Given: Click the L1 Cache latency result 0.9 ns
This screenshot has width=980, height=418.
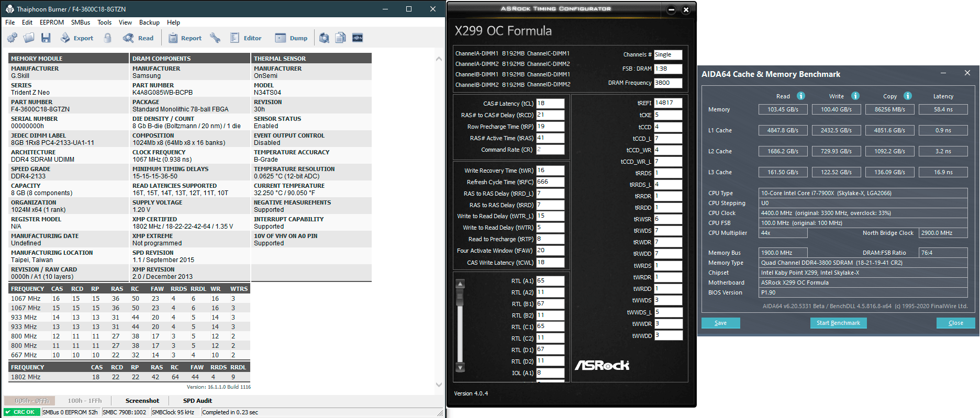Looking at the screenshot, I should (x=943, y=130).
